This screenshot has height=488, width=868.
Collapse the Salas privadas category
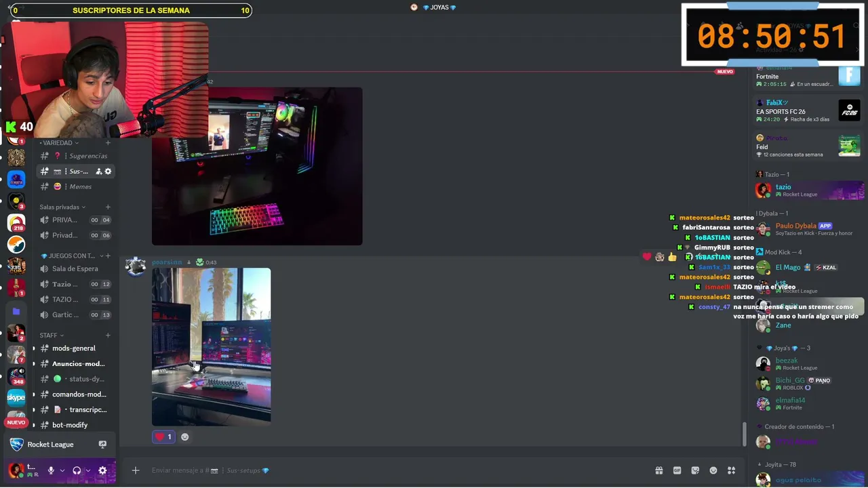point(62,207)
